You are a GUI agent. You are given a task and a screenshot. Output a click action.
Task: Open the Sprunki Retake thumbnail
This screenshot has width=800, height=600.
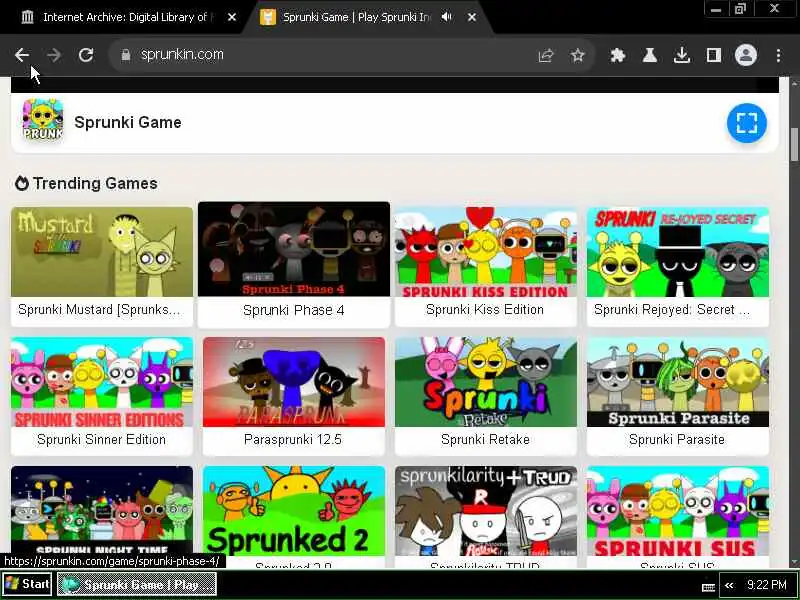486,382
